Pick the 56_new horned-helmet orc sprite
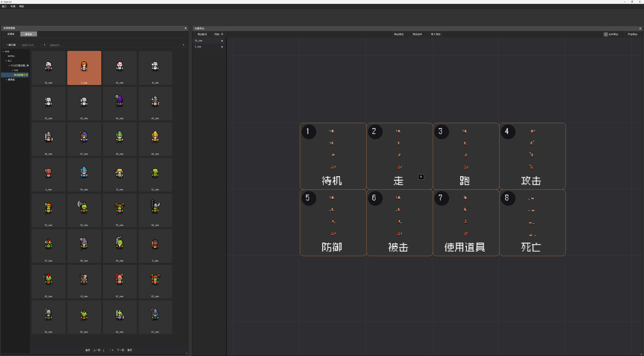This screenshot has height=356, width=644. 155,210
